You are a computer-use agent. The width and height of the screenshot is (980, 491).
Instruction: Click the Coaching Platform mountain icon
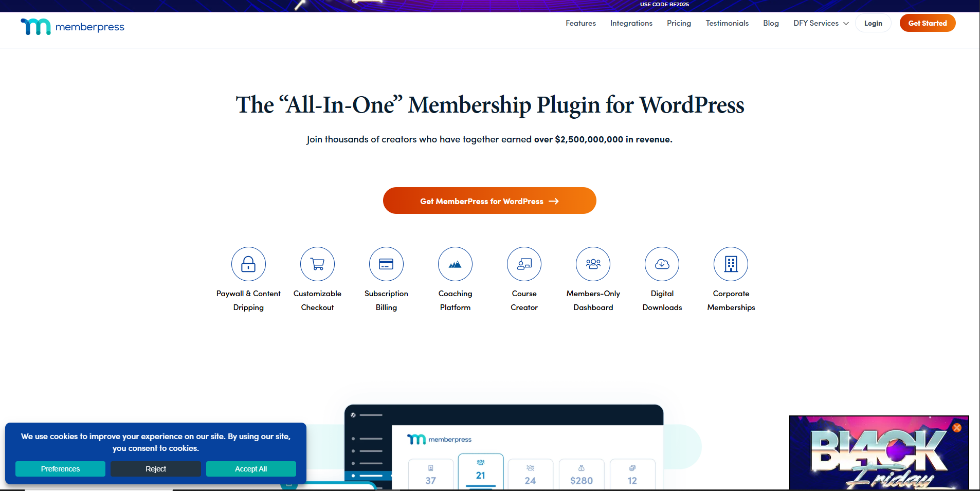point(455,264)
